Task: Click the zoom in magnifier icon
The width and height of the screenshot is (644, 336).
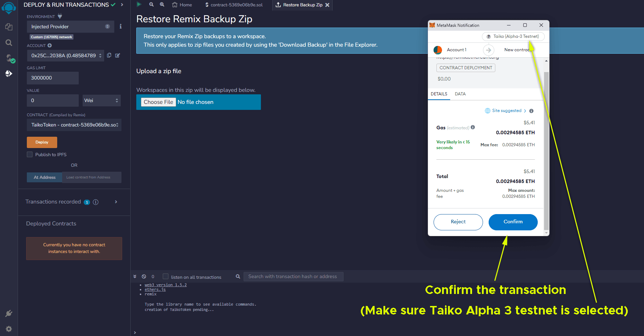Action: (x=162, y=5)
